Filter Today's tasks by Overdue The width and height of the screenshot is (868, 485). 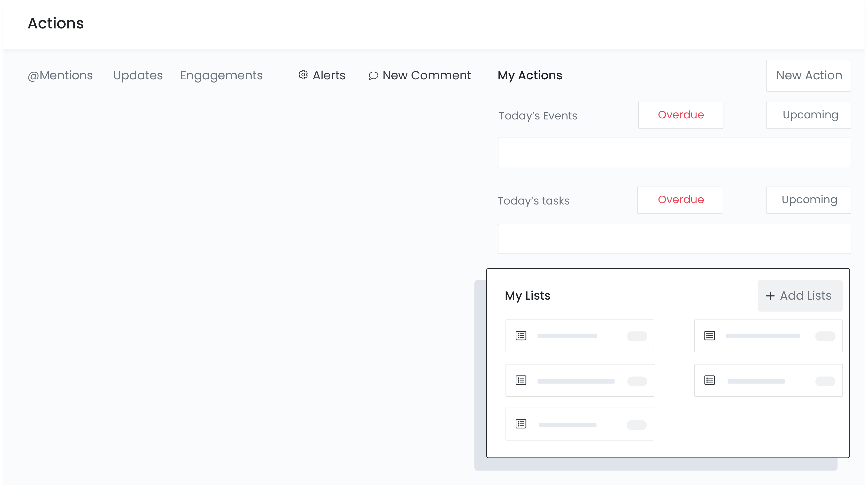click(x=679, y=200)
